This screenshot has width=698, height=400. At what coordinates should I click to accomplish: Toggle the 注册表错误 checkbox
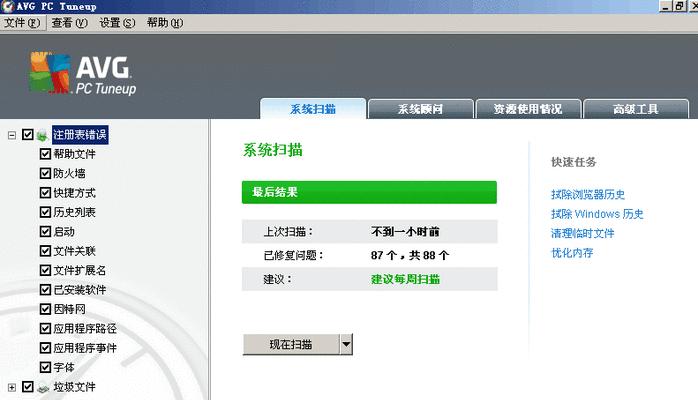pos(28,134)
